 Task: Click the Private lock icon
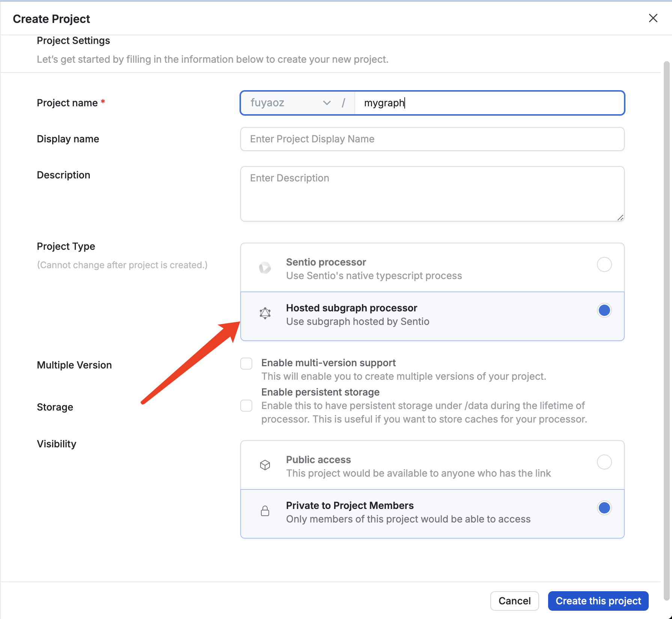point(265,511)
